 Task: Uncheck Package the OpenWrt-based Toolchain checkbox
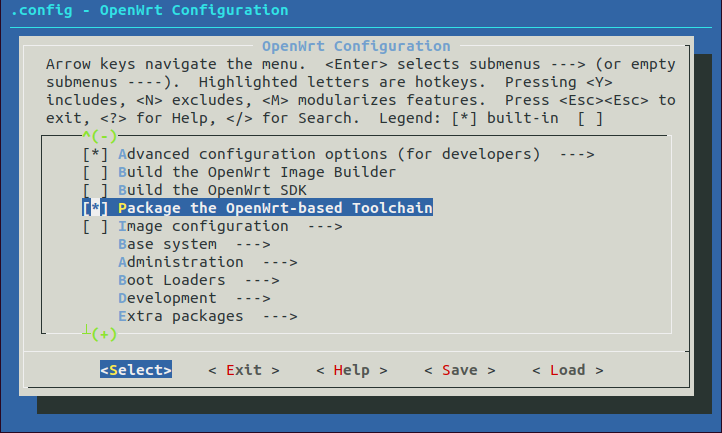click(x=95, y=208)
